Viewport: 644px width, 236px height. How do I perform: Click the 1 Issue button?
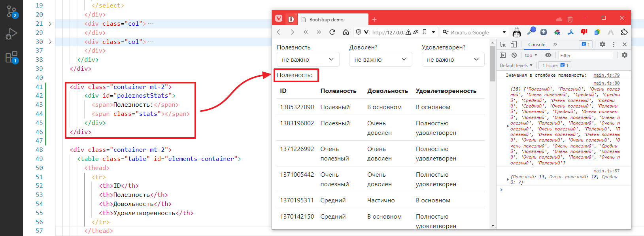555,66
